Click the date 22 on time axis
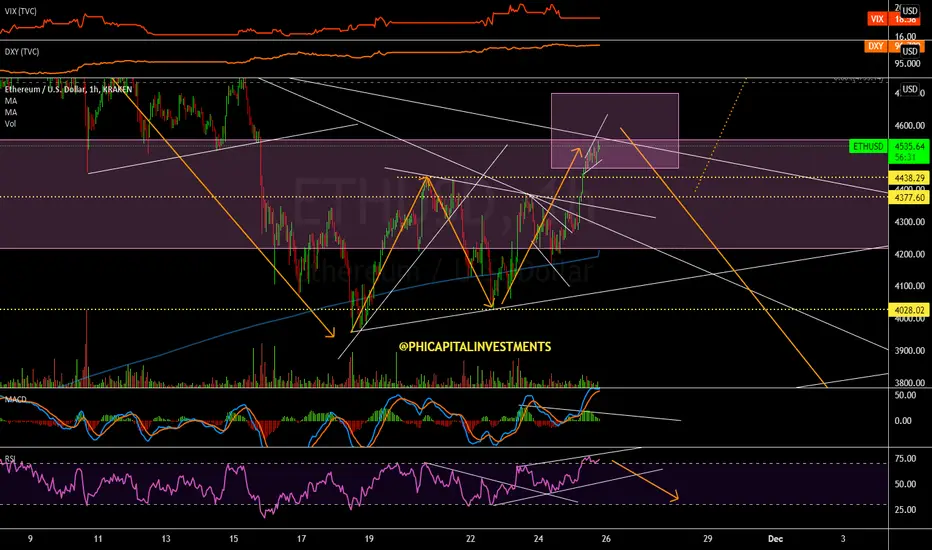This screenshot has width=932, height=550. point(471,539)
